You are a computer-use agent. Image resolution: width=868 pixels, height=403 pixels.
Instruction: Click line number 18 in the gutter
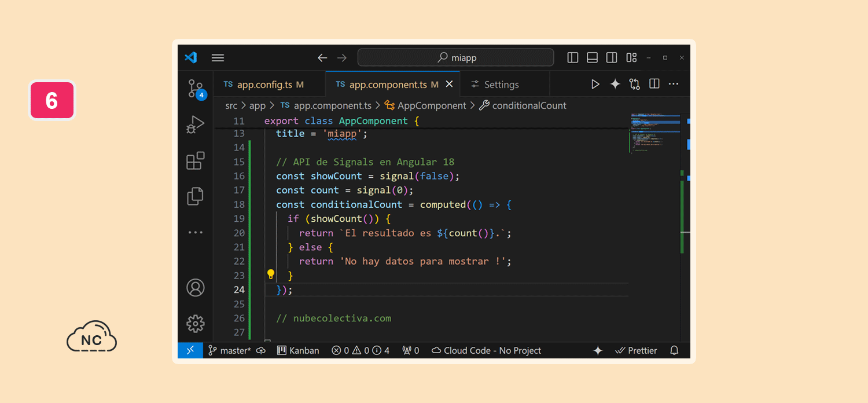[x=239, y=204]
